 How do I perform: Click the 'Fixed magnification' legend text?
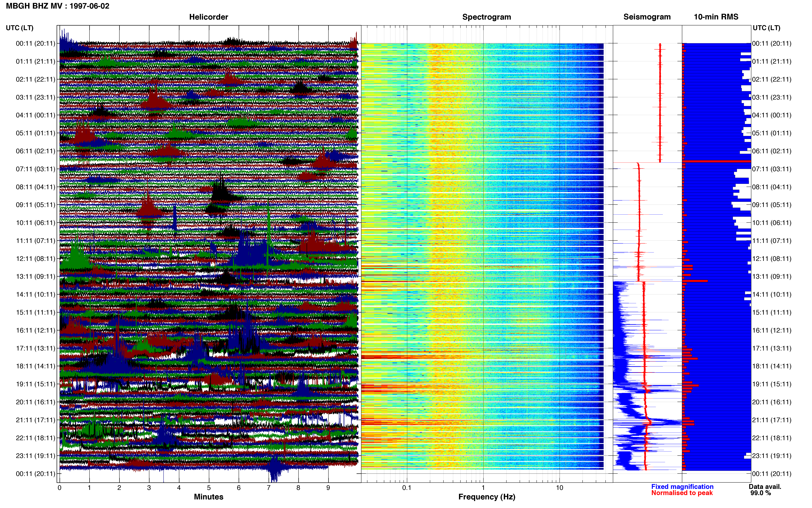coord(682,486)
